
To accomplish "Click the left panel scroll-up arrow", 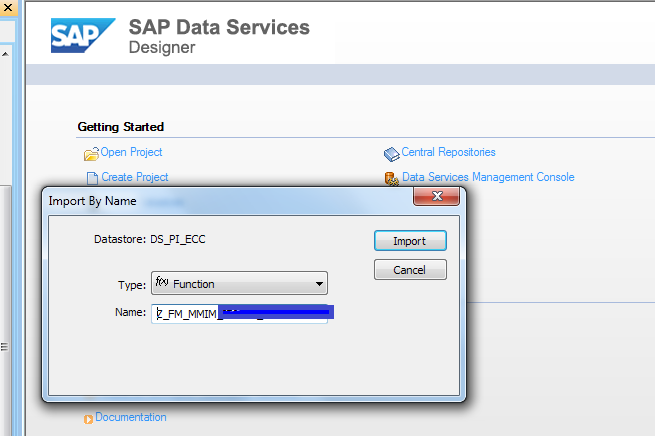I will coord(5,54).
